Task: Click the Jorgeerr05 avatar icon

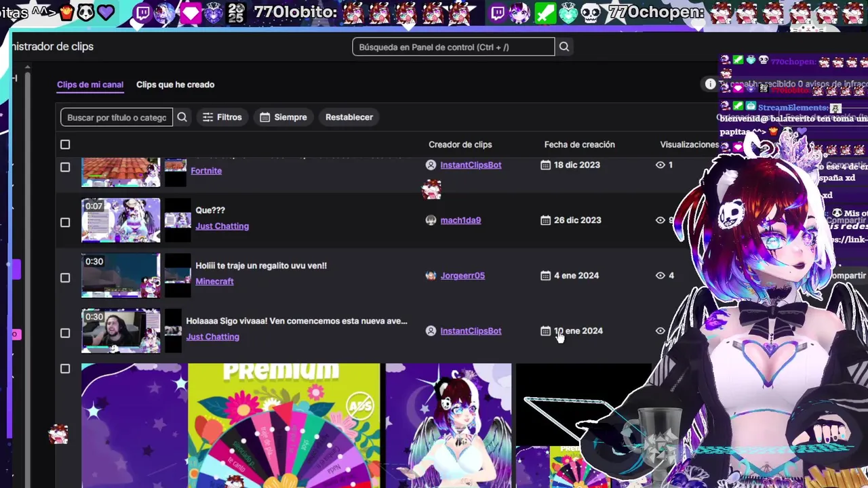Action: [x=431, y=276]
